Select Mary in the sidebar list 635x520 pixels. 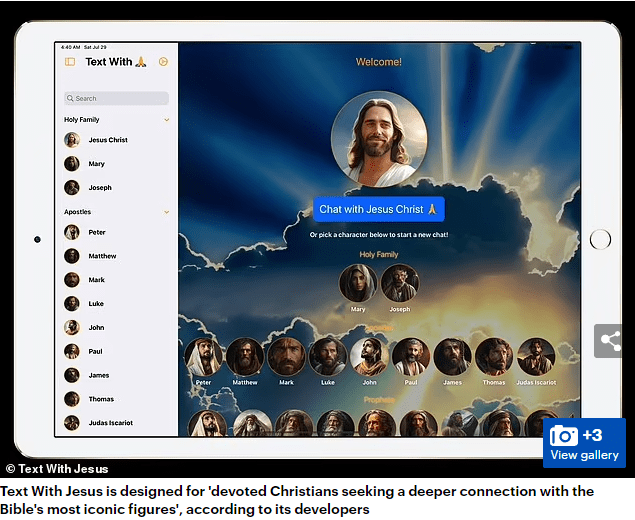(96, 164)
